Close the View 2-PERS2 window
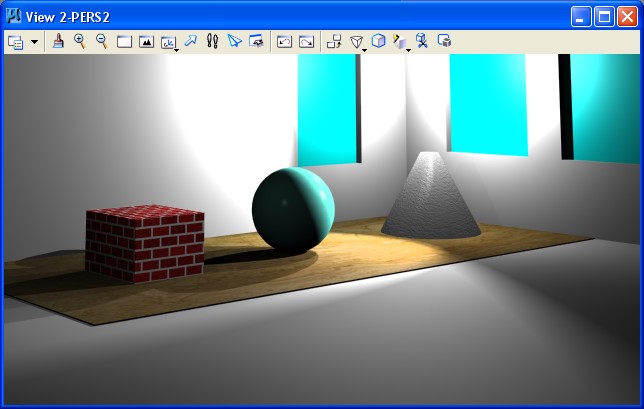The height and width of the screenshot is (409, 644). pyautogui.click(x=628, y=16)
